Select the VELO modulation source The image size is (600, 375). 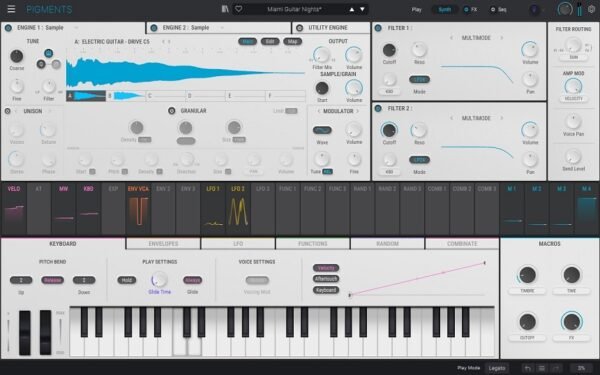click(x=14, y=209)
